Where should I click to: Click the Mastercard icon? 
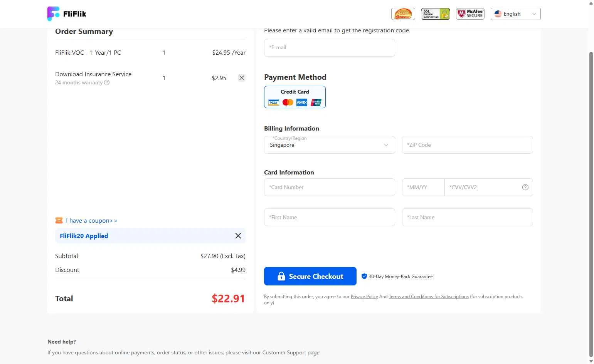tap(288, 102)
